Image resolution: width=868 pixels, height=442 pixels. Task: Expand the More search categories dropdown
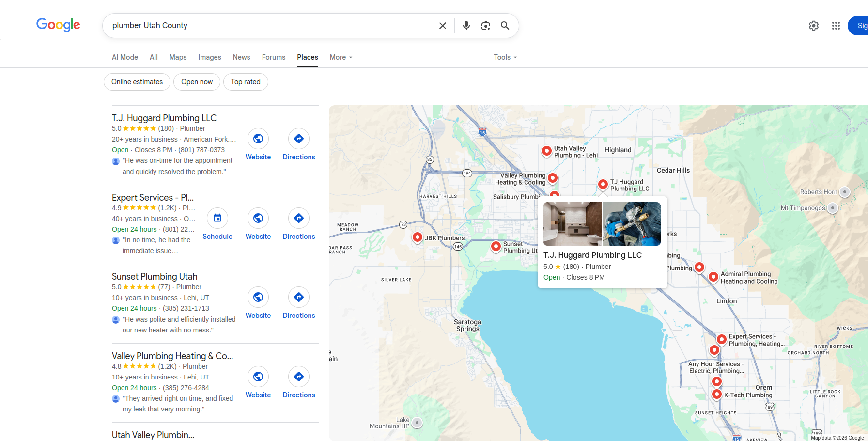[x=341, y=57]
